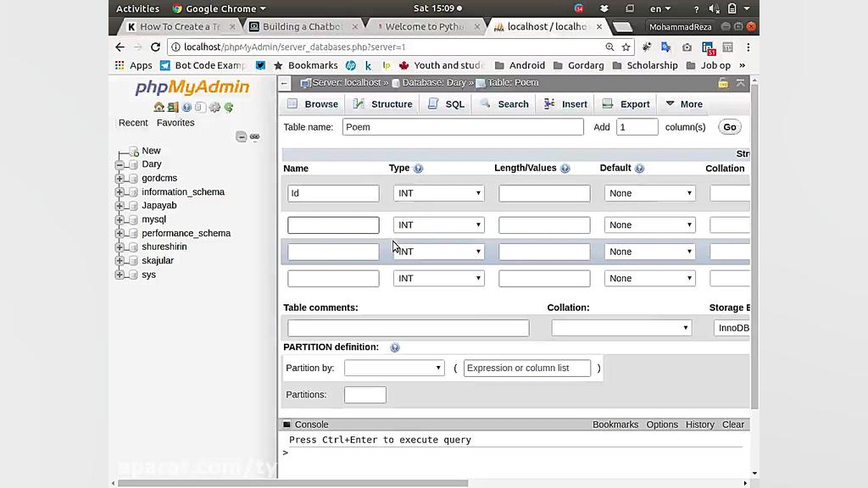Open the Search tab
Image resolution: width=868 pixels, height=488 pixels.
[504, 104]
